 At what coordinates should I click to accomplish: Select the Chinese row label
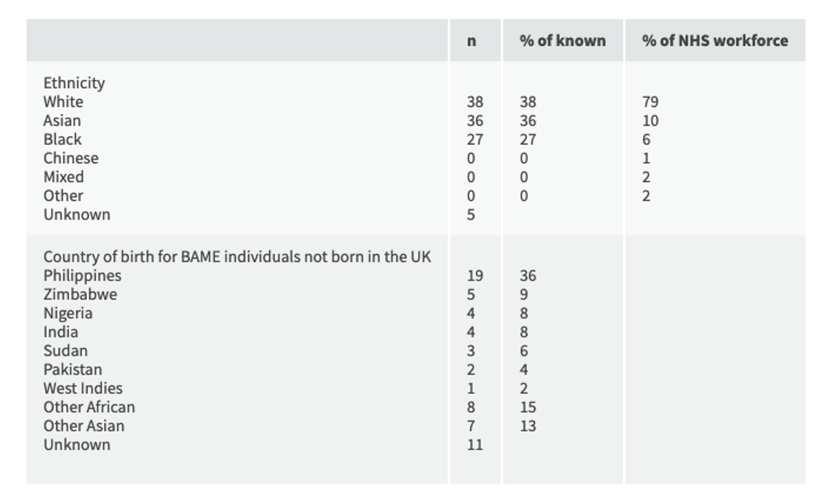pyautogui.click(x=71, y=158)
